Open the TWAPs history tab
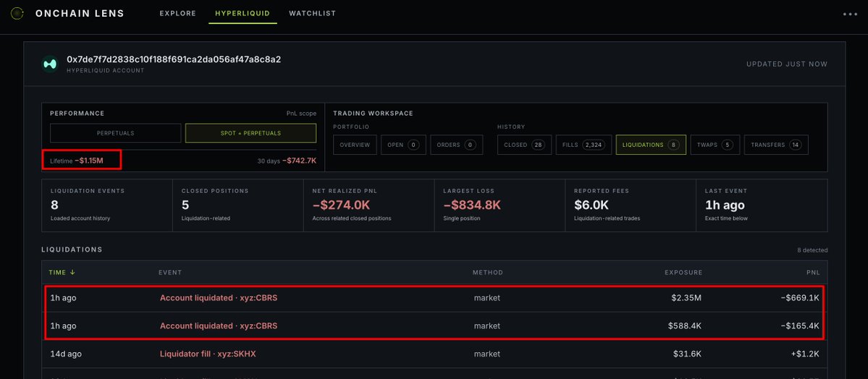The image size is (868, 379). point(715,145)
